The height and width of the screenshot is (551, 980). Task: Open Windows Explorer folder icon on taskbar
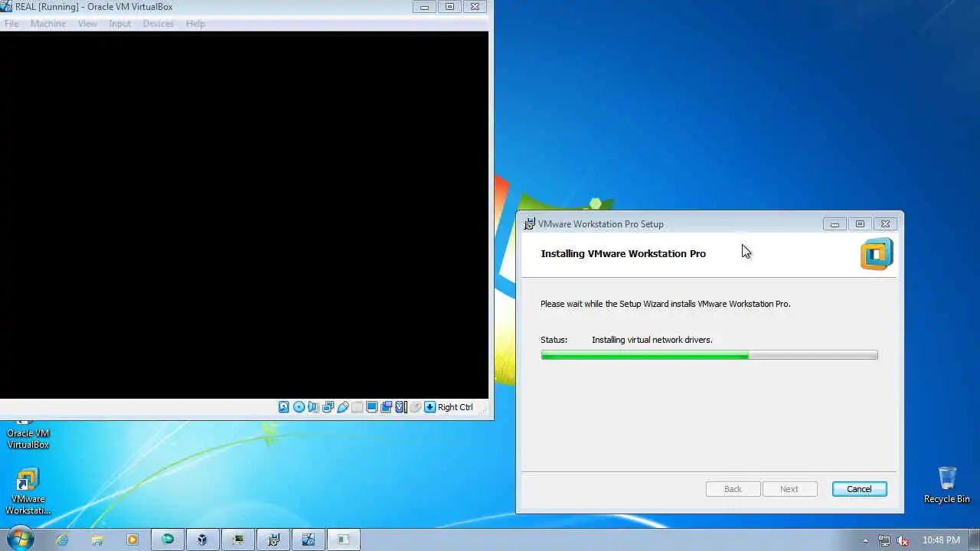(97, 540)
